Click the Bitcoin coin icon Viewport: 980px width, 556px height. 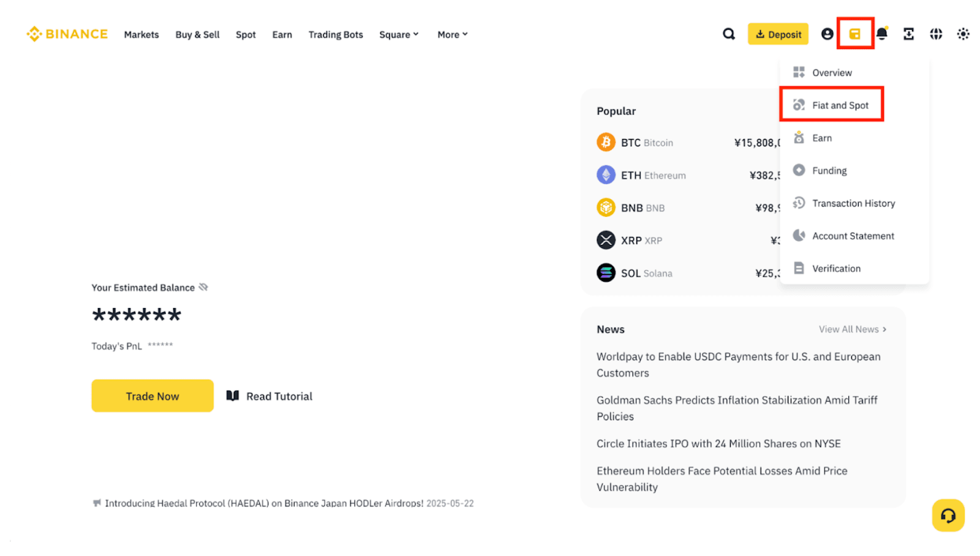click(606, 142)
